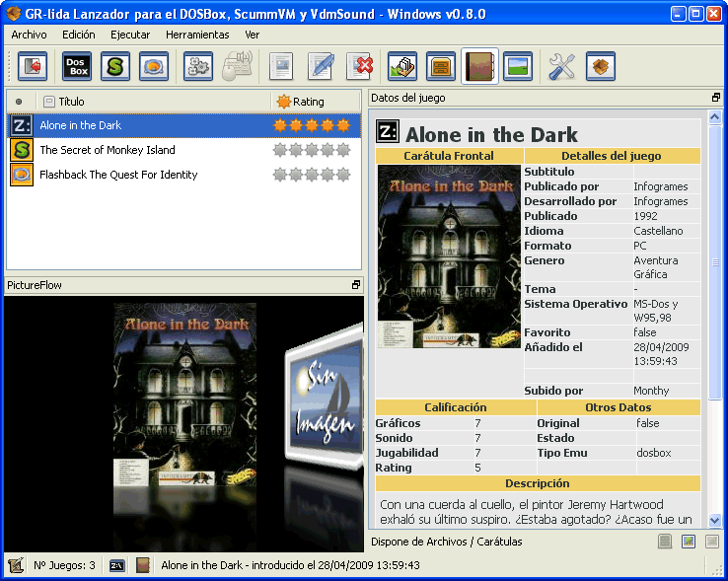Viewport: 728px width, 581px height.
Task: Click the brown book icon in the status bar
Action: [x=142, y=565]
